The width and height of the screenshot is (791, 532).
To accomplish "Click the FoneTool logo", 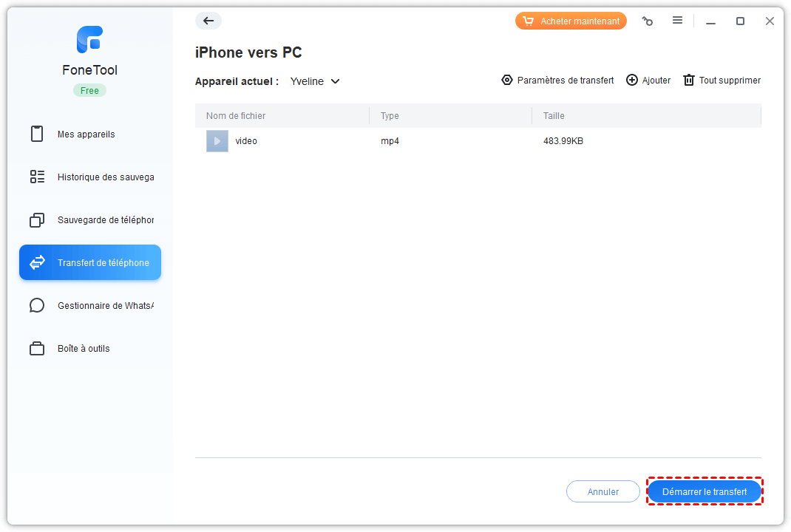I will pos(89,40).
